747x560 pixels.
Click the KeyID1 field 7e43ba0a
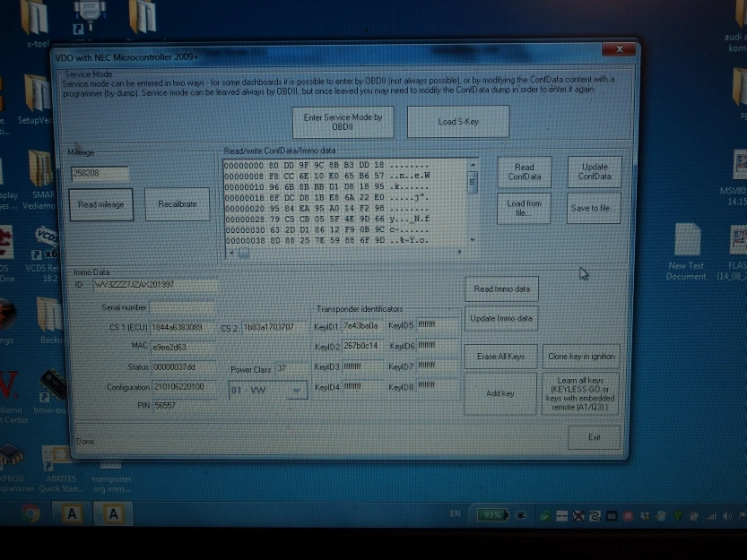click(x=362, y=326)
